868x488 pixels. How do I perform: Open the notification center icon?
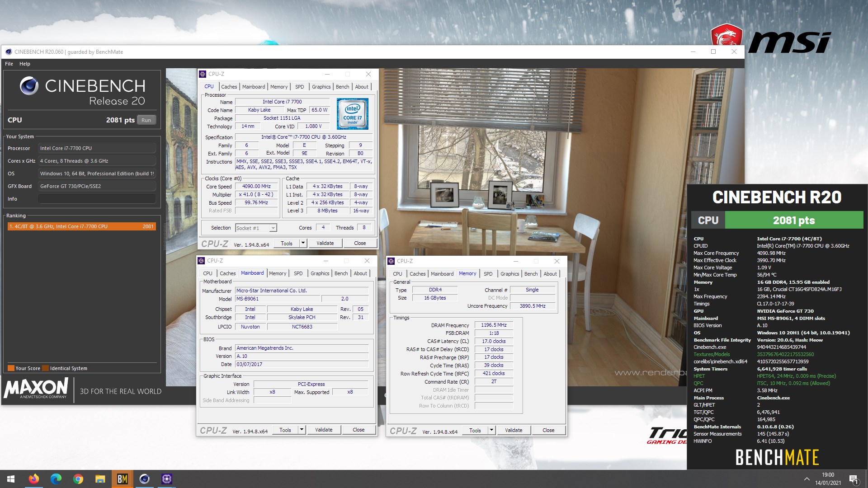[x=854, y=479]
